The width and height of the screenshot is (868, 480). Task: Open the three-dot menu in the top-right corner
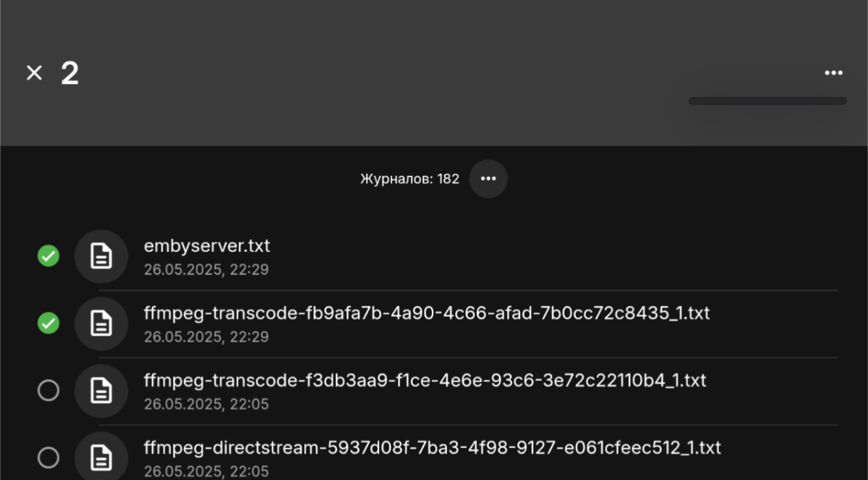(833, 72)
